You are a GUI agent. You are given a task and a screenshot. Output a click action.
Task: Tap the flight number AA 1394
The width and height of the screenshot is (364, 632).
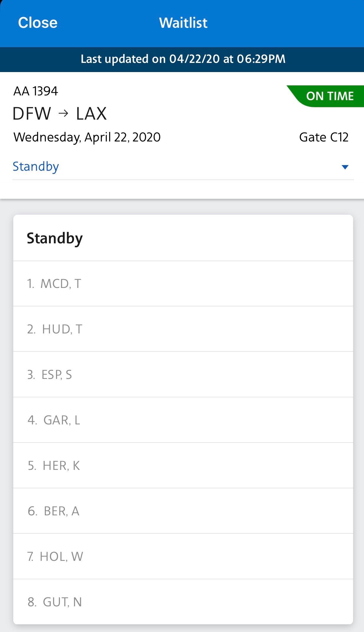pos(36,91)
